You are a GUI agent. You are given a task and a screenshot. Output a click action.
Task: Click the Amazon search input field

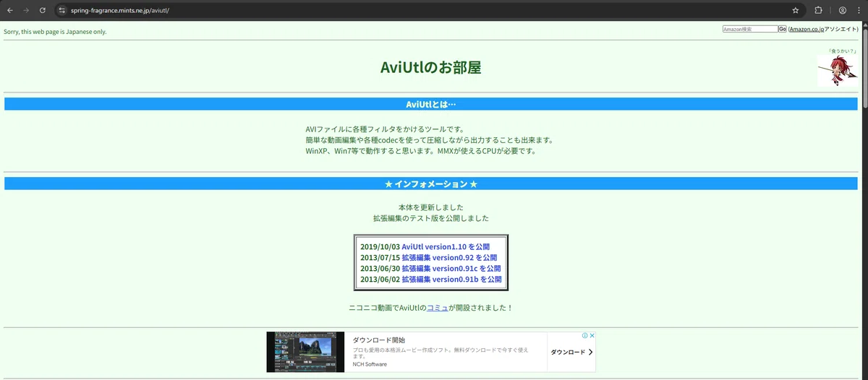(x=750, y=29)
